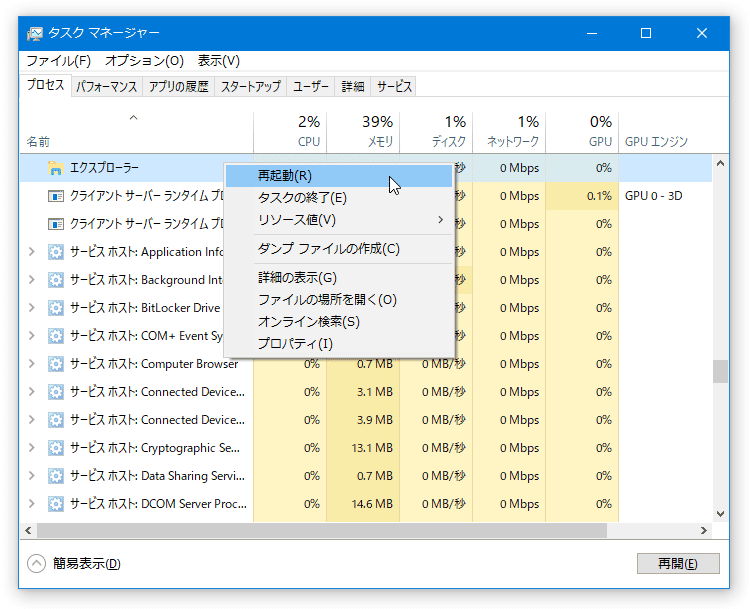Expand the Background Int service host

coord(32,280)
